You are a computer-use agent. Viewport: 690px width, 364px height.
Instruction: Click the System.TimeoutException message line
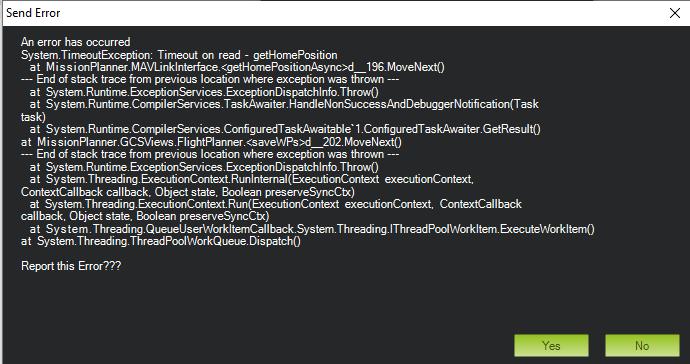179,55
